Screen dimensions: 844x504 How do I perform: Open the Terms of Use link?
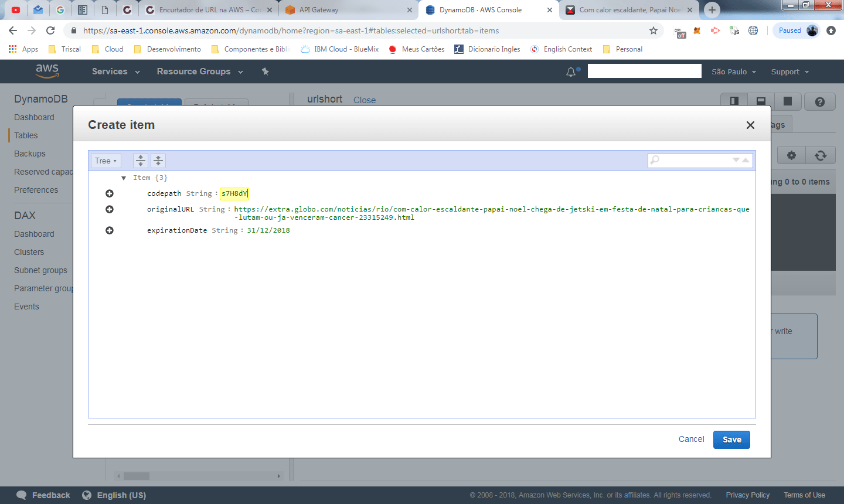point(804,495)
